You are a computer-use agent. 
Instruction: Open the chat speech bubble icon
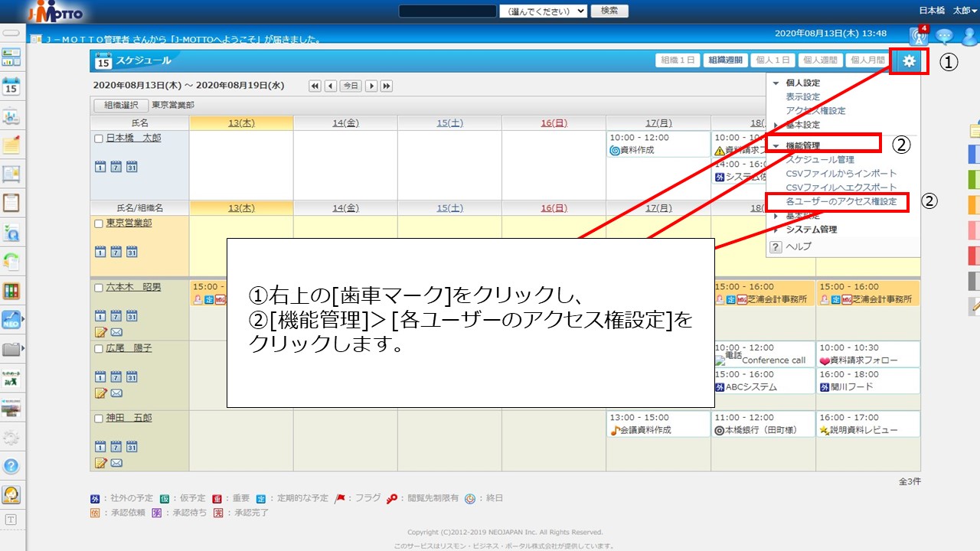[x=945, y=36]
